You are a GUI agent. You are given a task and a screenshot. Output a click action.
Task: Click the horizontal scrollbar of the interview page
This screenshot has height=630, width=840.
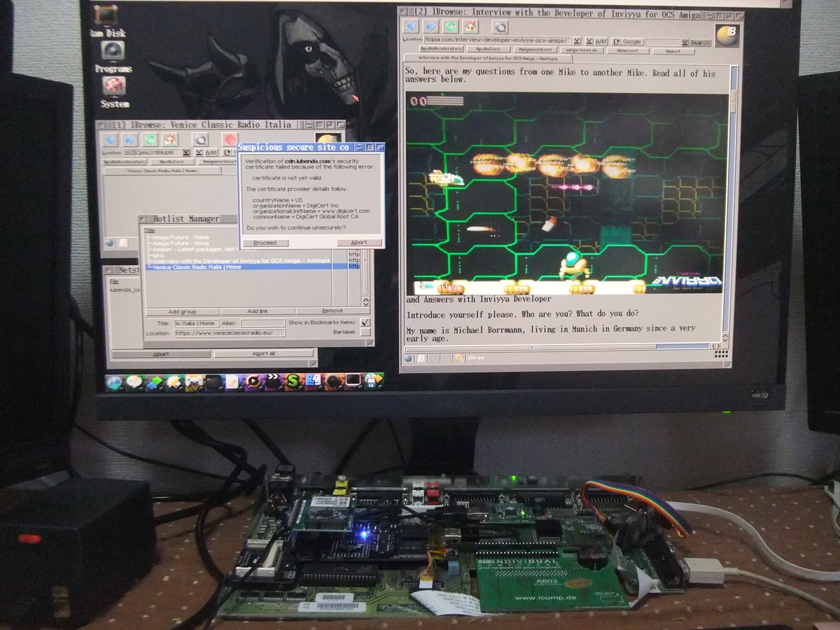(x=556, y=346)
